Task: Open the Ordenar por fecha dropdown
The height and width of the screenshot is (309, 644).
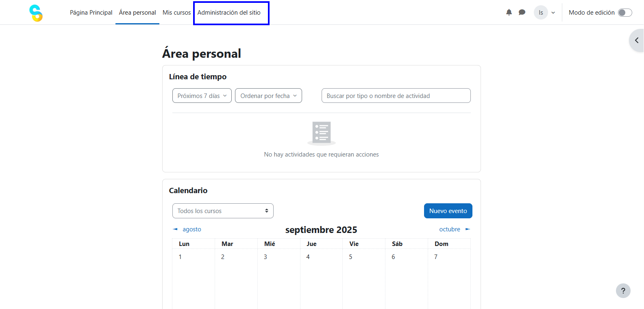Action: [x=268, y=96]
